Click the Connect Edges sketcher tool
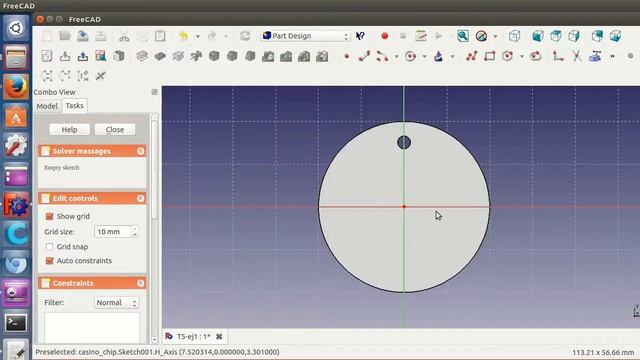 (65, 76)
